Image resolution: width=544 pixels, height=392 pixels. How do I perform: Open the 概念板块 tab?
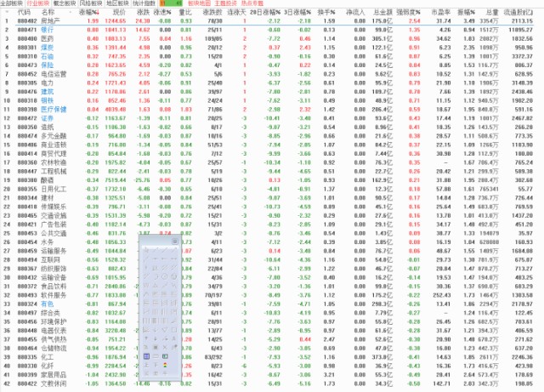click(x=64, y=3)
